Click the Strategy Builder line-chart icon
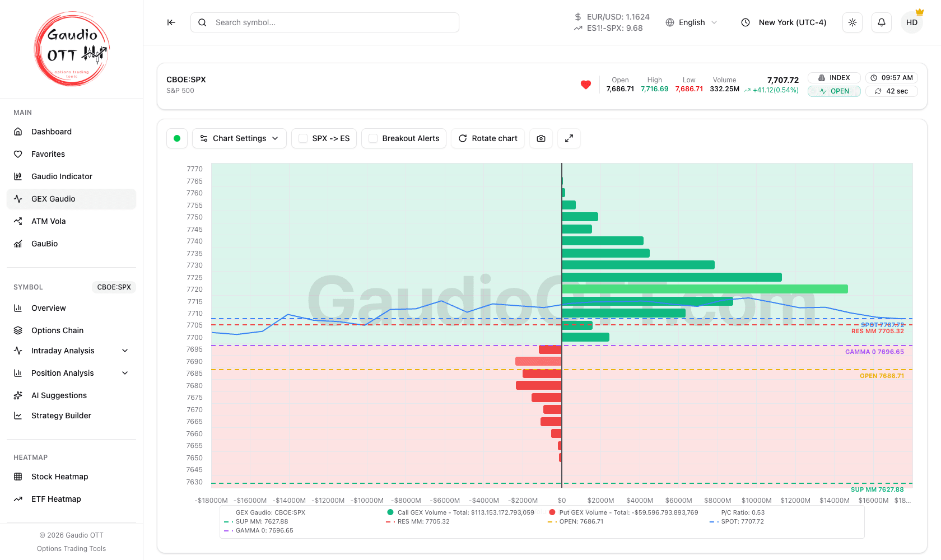941x560 pixels. pos(18,416)
